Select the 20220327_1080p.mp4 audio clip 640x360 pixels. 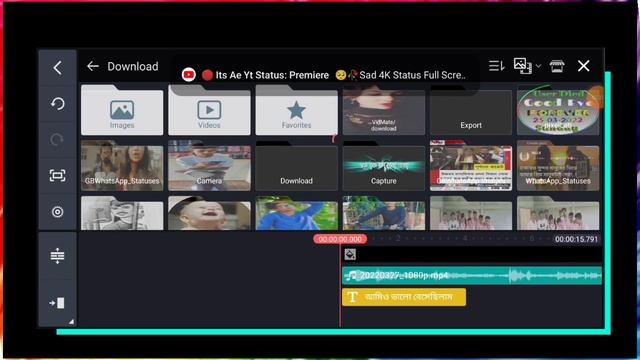pyautogui.click(x=472, y=276)
